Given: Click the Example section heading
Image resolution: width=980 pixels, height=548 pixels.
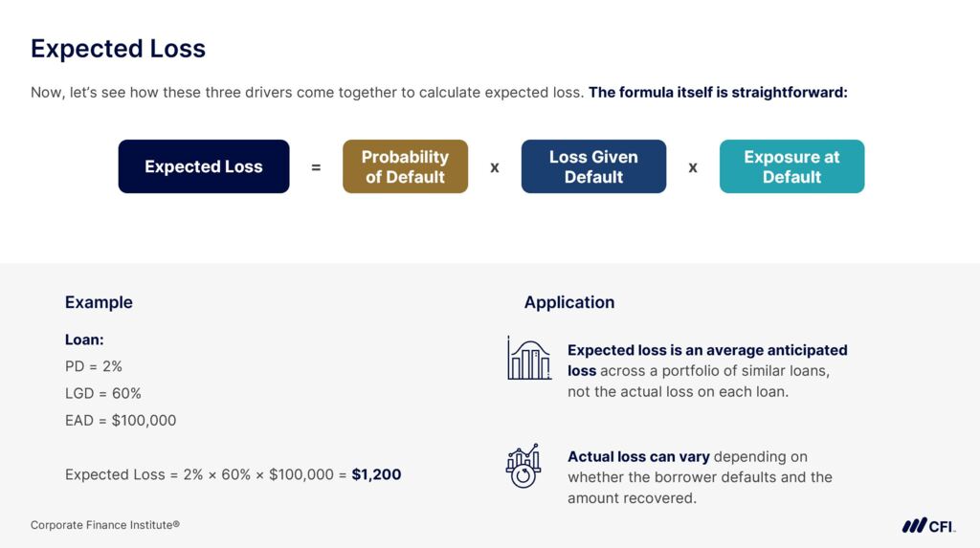Looking at the screenshot, I should click(x=99, y=302).
